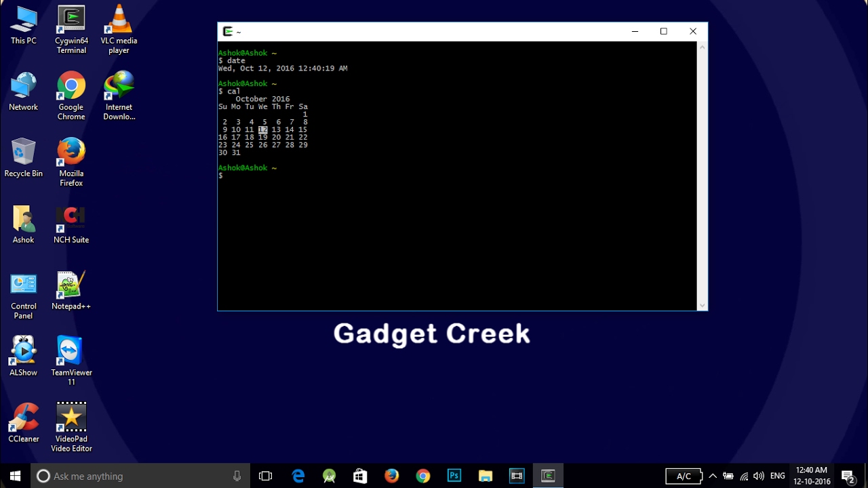The image size is (868, 488).
Task: Open the film-strip video app in the taskbar
Action: 517,476
